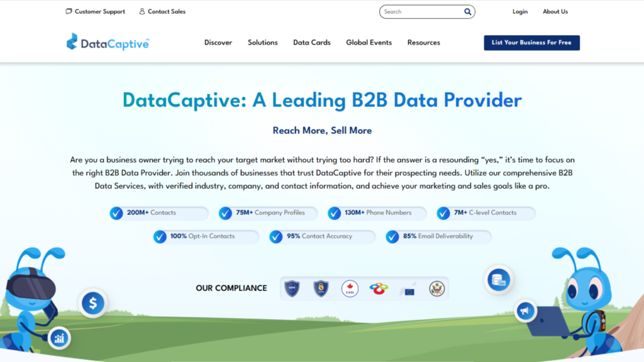Click the VR headset ant mascot
This screenshot has height=362, width=644.
click(x=31, y=300)
